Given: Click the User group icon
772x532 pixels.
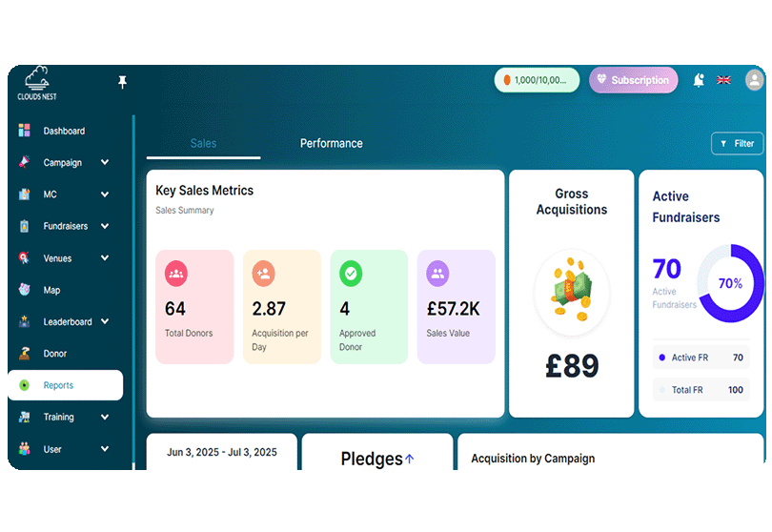Looking at the screenshot, I should tap(24, 449).
